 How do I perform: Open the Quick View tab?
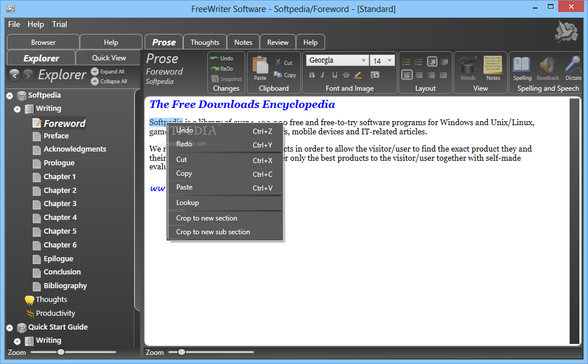pyautogui.click(x=109, y=58)
